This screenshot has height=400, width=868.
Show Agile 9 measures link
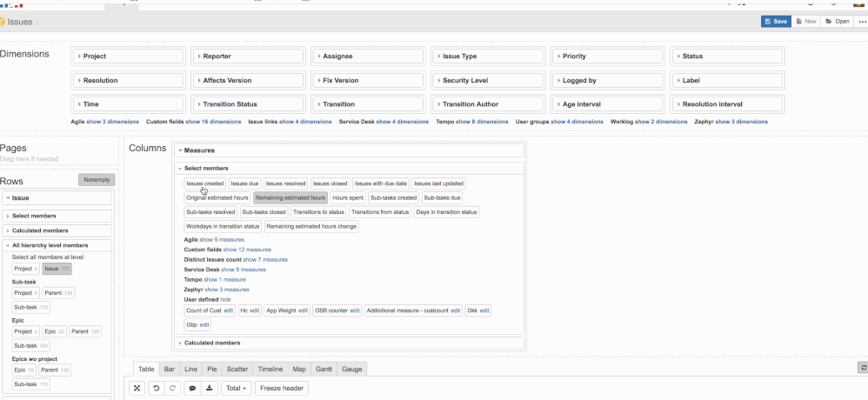pos(222,239)
